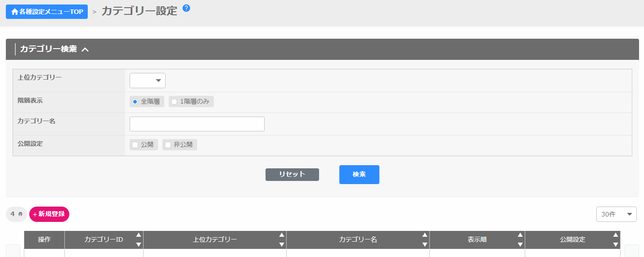
Task: Open the 上位カテゴリー dropdown
Action: [148, 81]
